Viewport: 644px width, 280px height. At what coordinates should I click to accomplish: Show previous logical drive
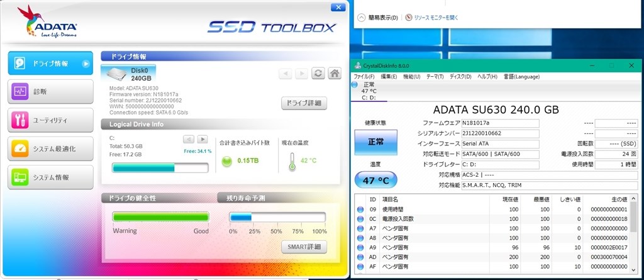click(189, 139)
